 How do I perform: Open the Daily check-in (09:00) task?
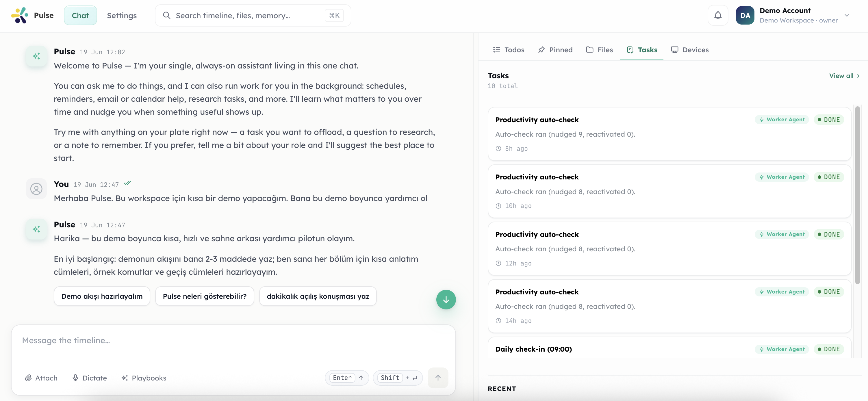coord(669,348)
